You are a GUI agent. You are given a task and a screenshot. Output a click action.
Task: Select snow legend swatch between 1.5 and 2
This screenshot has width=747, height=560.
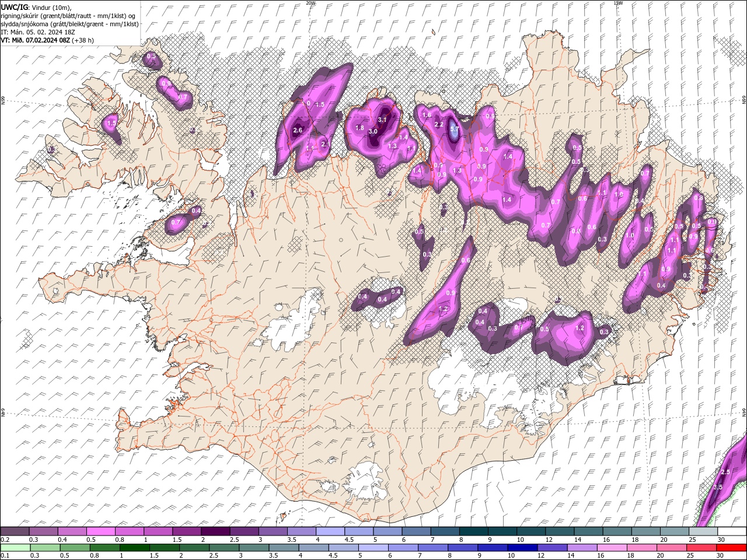click(x=186, y=531)
